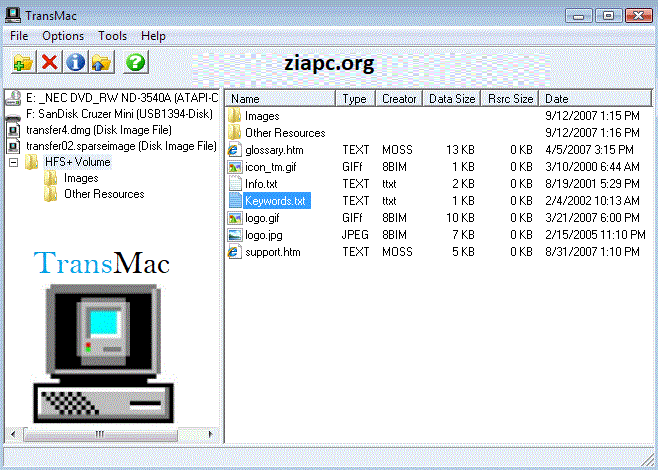
Task: Click the folder-up arrow toolbar icon
Action: (x=102, y=62)
